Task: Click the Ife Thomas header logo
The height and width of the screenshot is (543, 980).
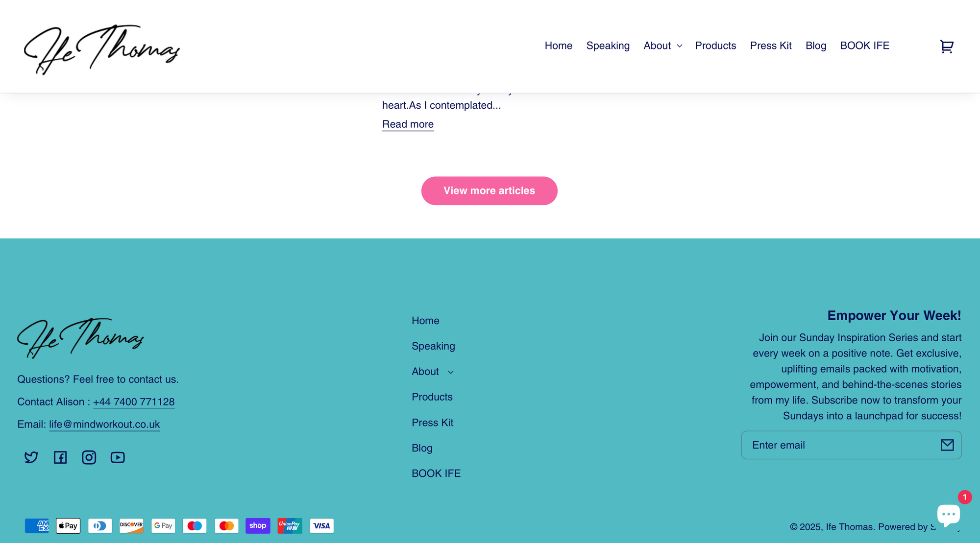Action: click(102, 49)
